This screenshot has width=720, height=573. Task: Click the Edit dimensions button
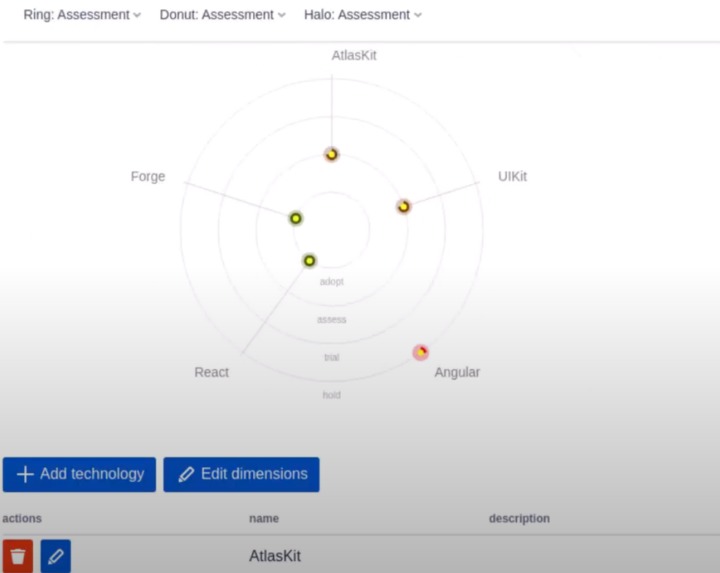click(x=242, y=474)
